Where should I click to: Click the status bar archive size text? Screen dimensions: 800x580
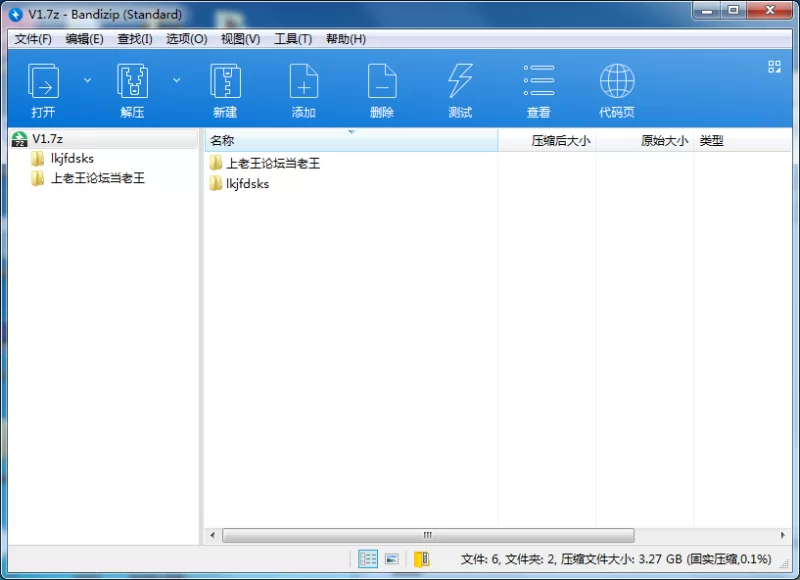(x=616, y=559)
